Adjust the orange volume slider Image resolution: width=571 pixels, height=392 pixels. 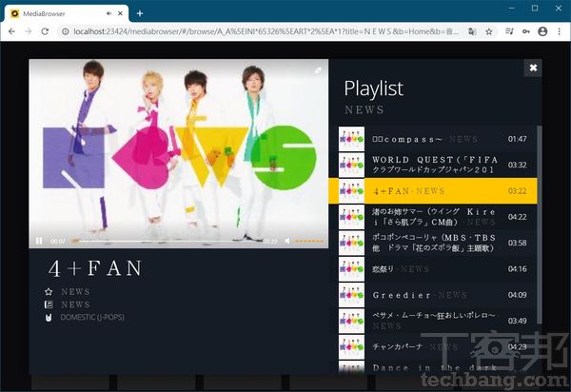(309, 241)
